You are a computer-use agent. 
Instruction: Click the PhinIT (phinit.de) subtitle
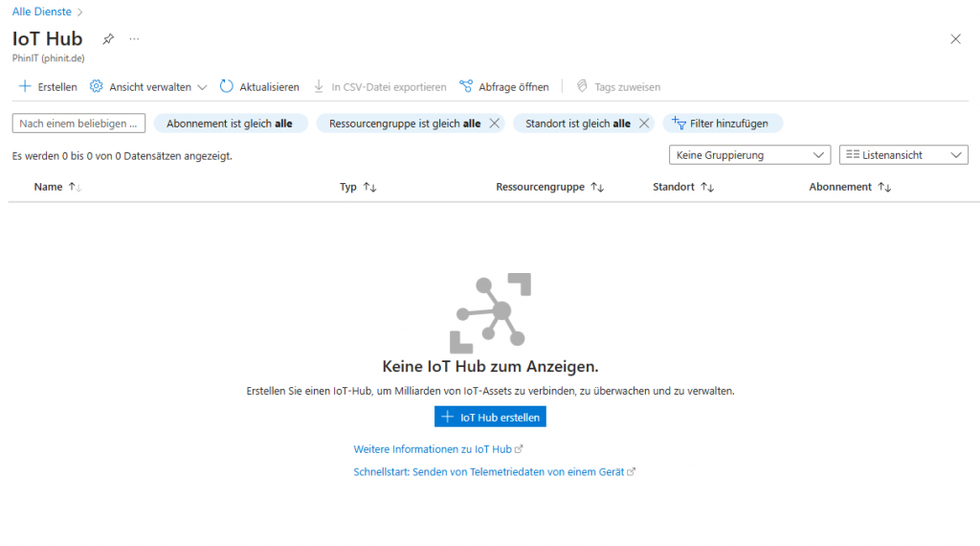coord(48,58)
